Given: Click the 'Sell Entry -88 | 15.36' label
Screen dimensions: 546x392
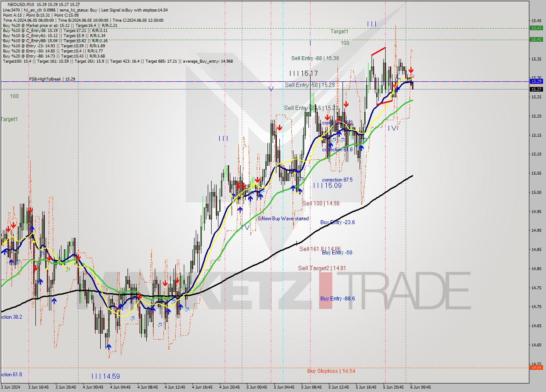Looking at the screenshot, I should pos(315,58).
